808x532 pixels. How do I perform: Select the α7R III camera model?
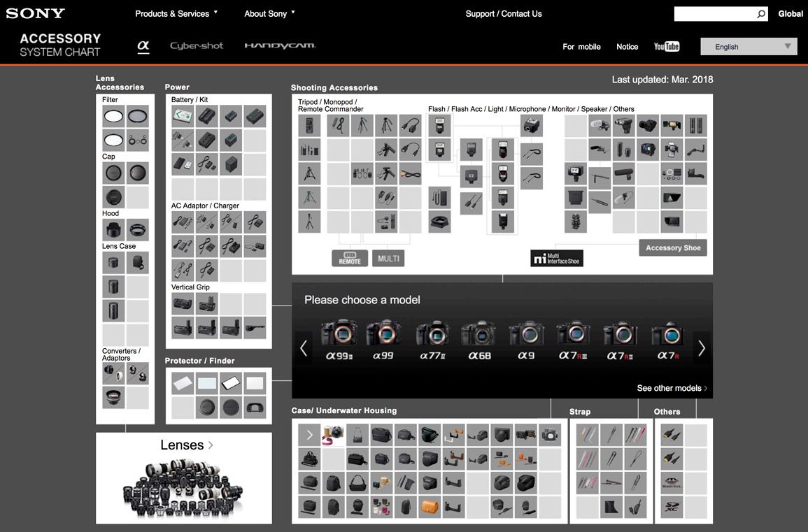[x=573, y=339]
